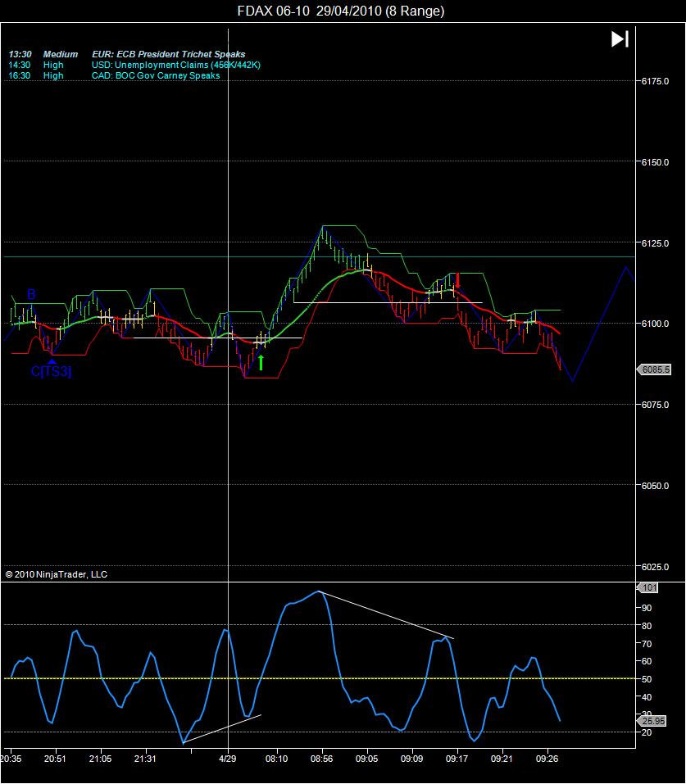Viewport: 686px width, 784px height.
Task: Click the red down arrow sell signal
Action: coord(457,280)
